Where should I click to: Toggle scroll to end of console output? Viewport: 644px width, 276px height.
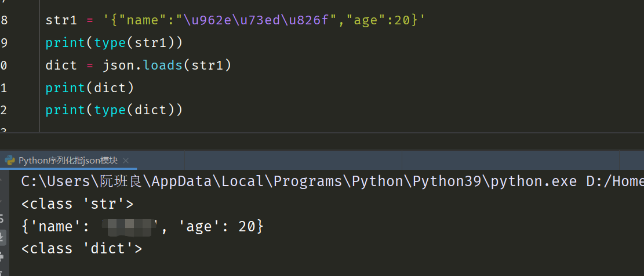click(2, 237)
